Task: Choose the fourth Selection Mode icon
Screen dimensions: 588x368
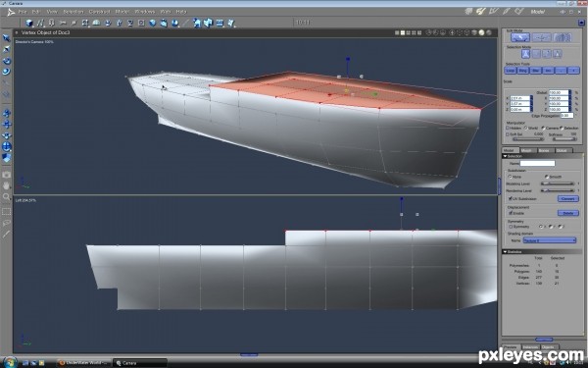Action: [558, 54]
